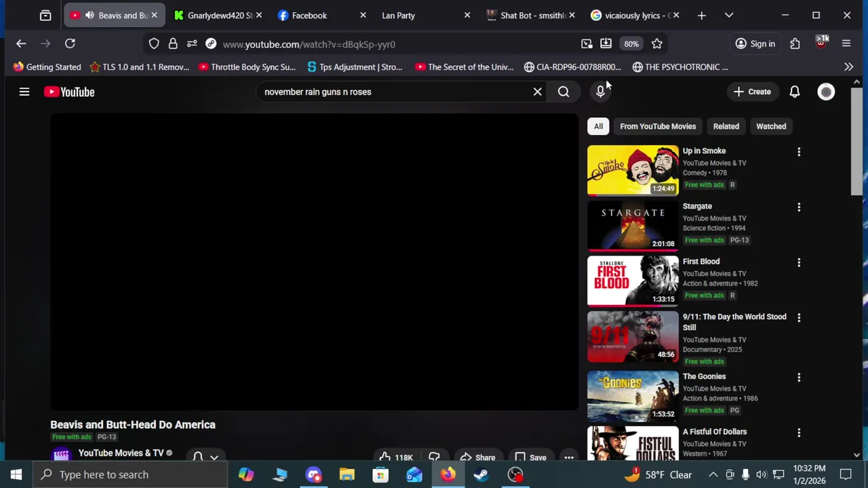
Task: Open more options for Stargate
Action: click(x=799, y=207)
